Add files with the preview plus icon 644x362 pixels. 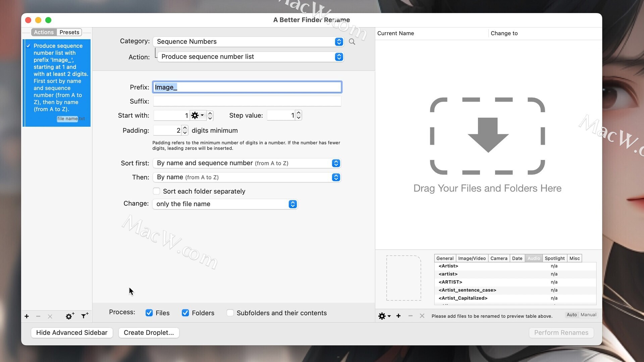(398, 316)
